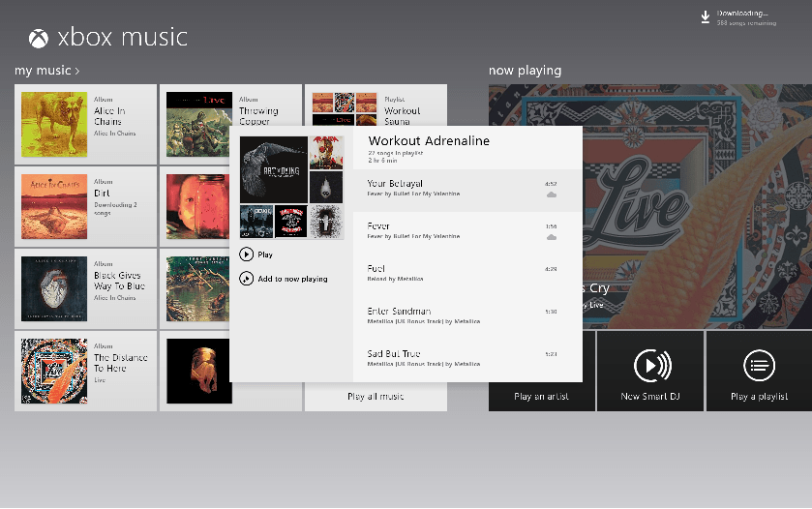
Task: Click Reload by Metallica subtitle
Action: click(x=395, y=279)
